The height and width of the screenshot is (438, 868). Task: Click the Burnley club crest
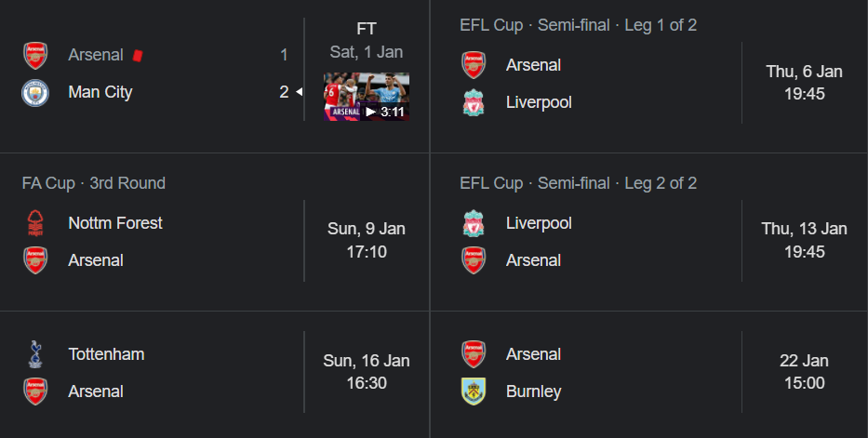point(474,392)
